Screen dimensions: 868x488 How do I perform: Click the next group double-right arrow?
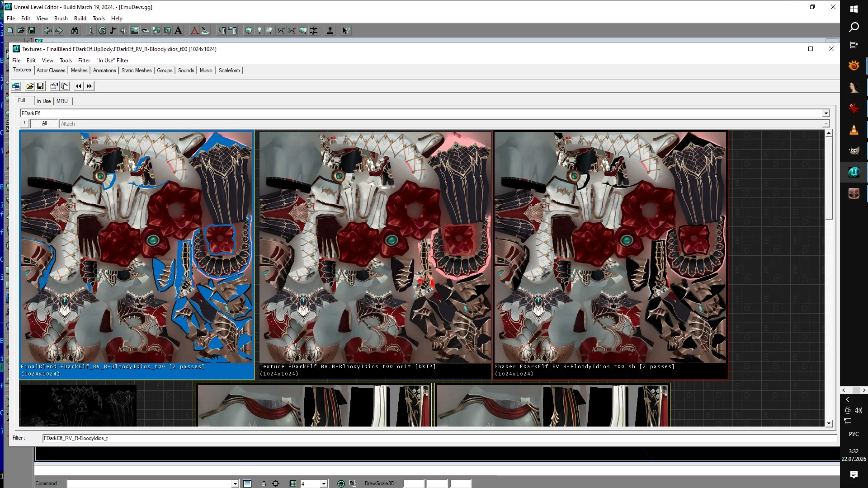(89, 86)
